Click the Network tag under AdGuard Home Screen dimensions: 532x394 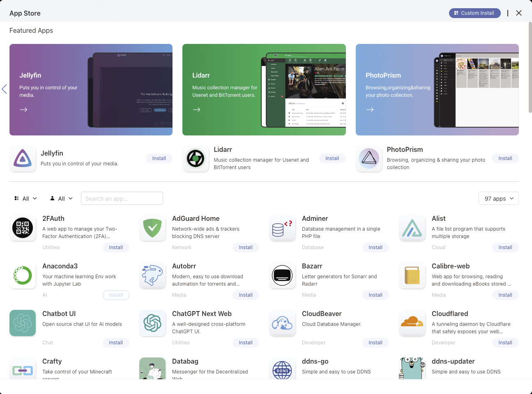point(182,247)
